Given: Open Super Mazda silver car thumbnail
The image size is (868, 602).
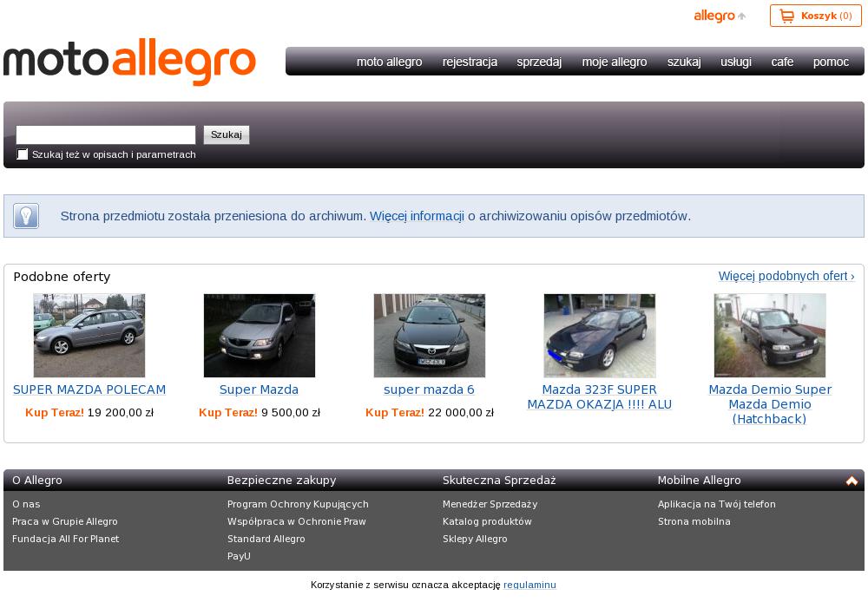Looking at the screenshot, I should click(x=259, y=336).
